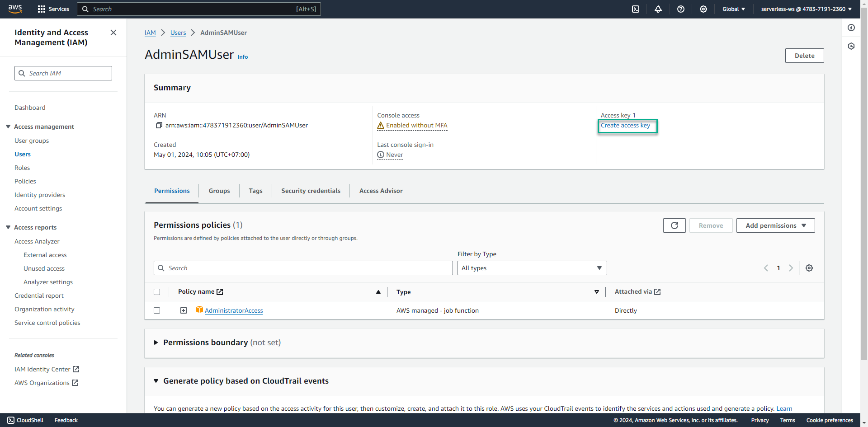868x427 pixels.
Task: Select all policies header checkbox
Action: [x=157, y=292]
